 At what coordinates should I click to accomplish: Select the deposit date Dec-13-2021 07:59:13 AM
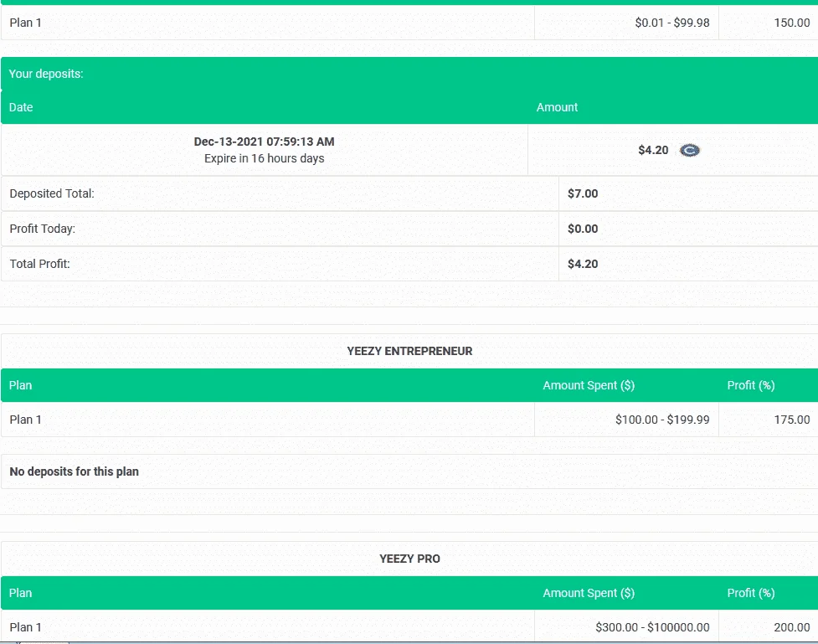coord(264,142)
